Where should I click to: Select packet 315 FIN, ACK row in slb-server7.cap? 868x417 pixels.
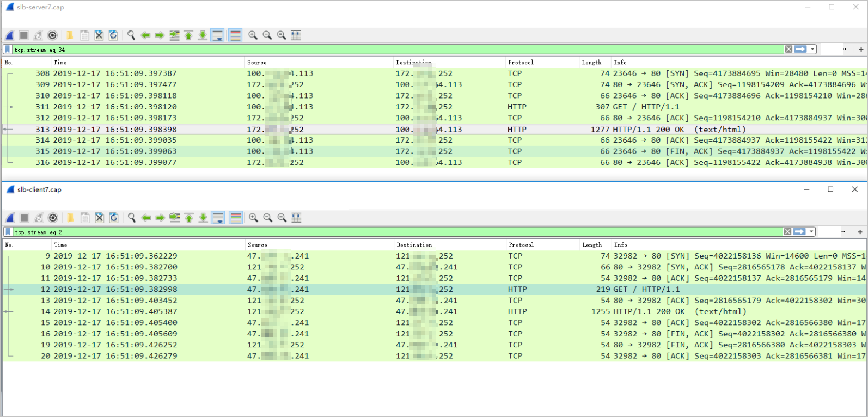(434, 151)
